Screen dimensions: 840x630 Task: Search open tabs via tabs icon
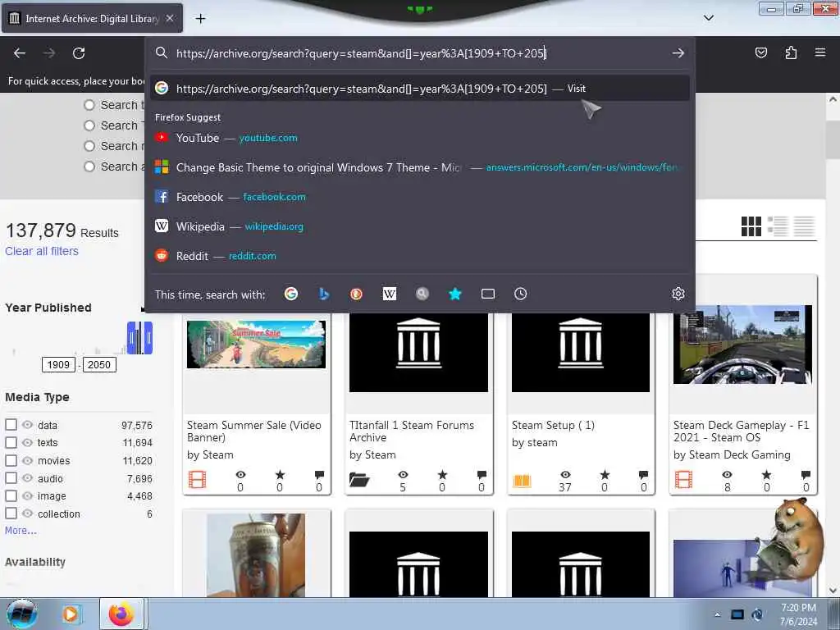point(487,294)
